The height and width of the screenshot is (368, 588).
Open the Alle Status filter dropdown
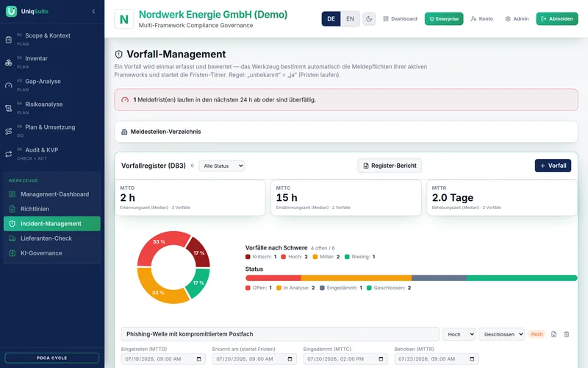coord(222,166)
